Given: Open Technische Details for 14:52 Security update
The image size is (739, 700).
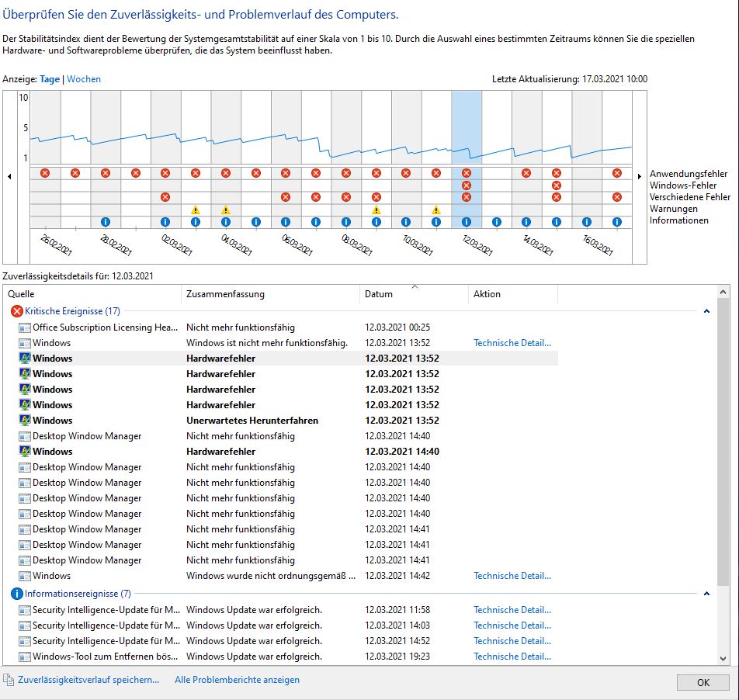Looking at the screenshot, I should pos(512,641).
